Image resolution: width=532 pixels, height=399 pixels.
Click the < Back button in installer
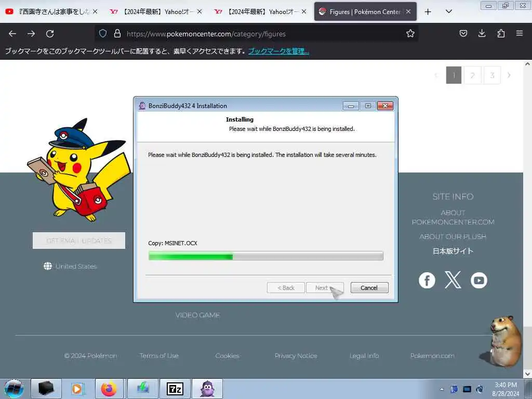coord(286,288)
